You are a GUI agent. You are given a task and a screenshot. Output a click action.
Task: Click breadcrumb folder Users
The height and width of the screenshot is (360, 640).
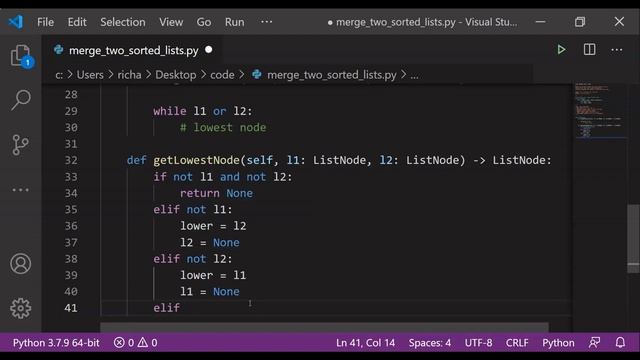[x=90, y=75]
